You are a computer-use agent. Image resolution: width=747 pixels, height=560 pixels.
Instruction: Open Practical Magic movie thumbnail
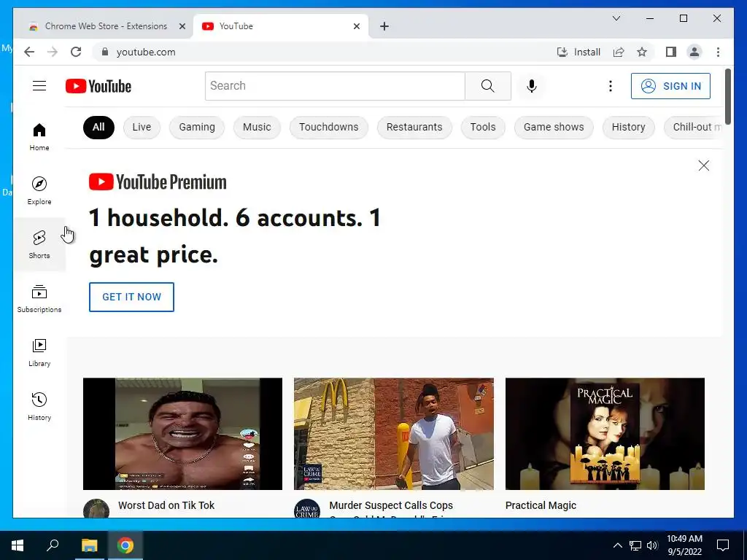605,434
